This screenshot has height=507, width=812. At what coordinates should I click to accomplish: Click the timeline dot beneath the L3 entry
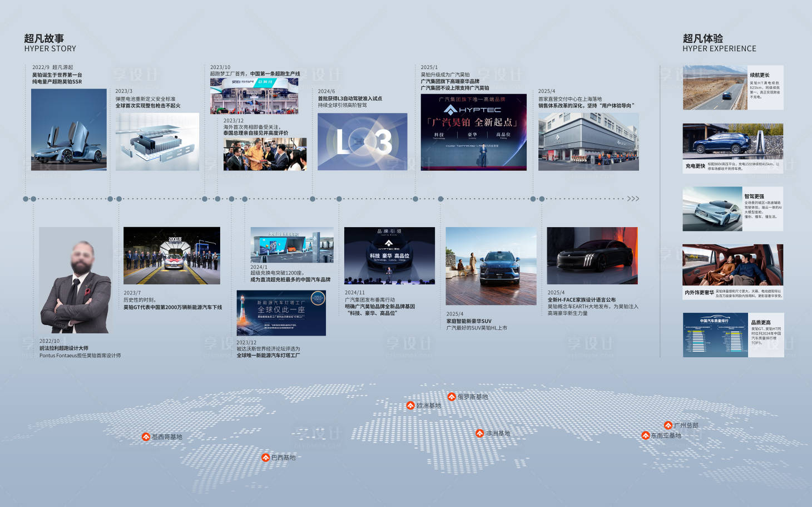(313, 199)
